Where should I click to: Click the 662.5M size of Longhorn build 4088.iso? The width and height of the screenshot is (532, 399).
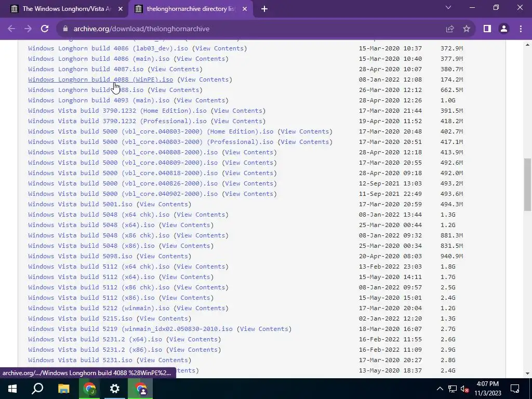[451, 90]
